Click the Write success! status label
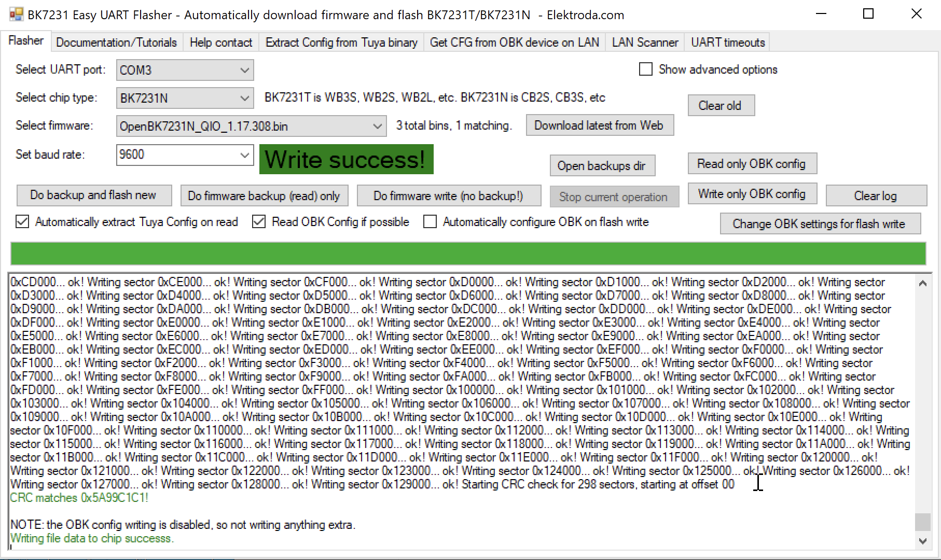The image size is (941, 560). click(x=346, y=159)
